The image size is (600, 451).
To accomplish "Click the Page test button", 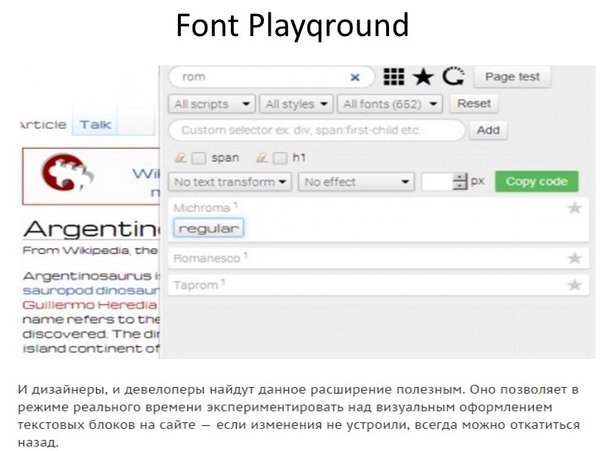I will coord(512,77).
